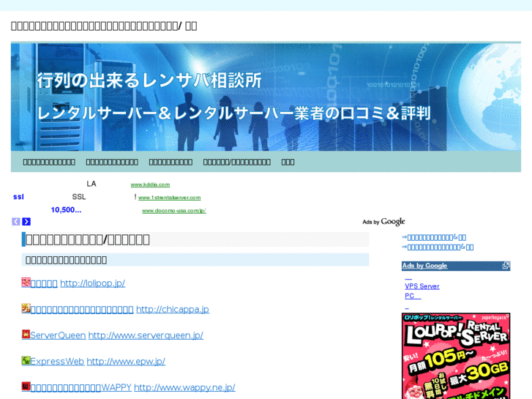Click the last short item in the navigation bar
Image resolution: width=532 pixels, height=399 pixels.
pyautogui.click(x=288, y=162)
